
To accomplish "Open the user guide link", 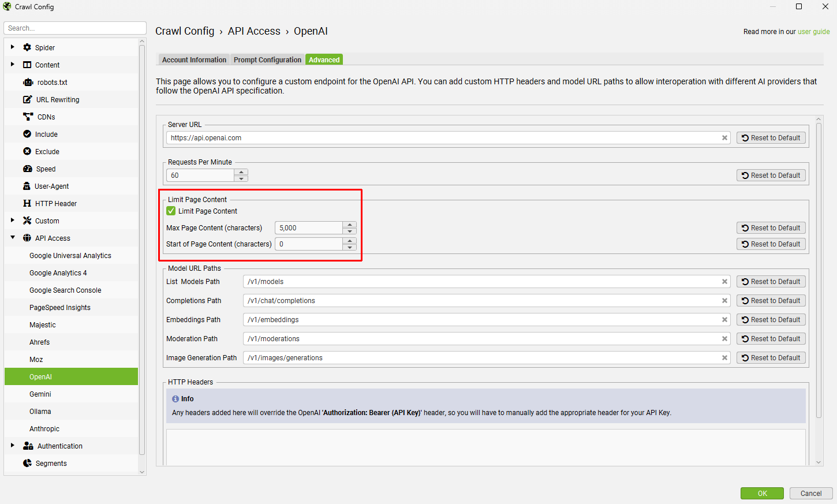I will point(813,32).
